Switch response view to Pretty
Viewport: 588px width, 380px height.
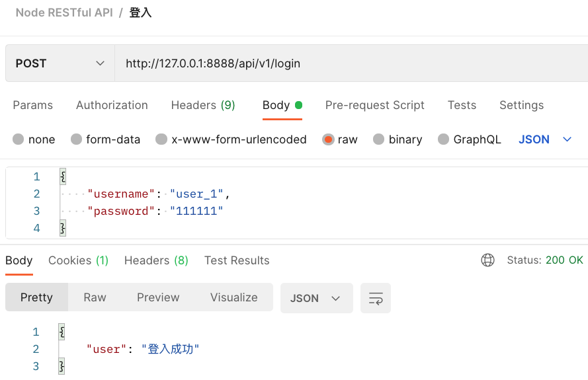coord(37,297)
